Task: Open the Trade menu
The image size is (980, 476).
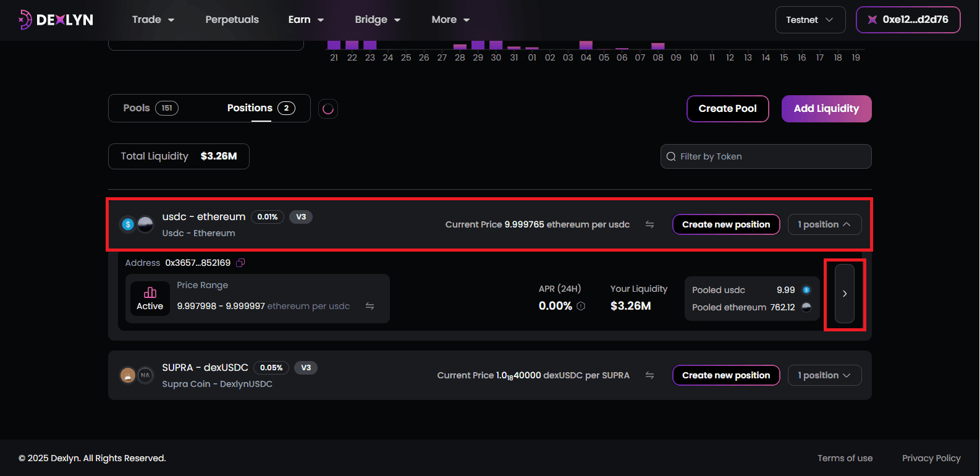Action: point(153,20)
